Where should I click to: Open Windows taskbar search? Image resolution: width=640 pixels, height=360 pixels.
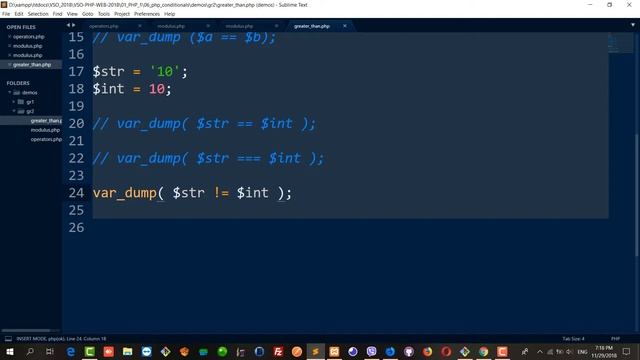[x=30, y=351]
